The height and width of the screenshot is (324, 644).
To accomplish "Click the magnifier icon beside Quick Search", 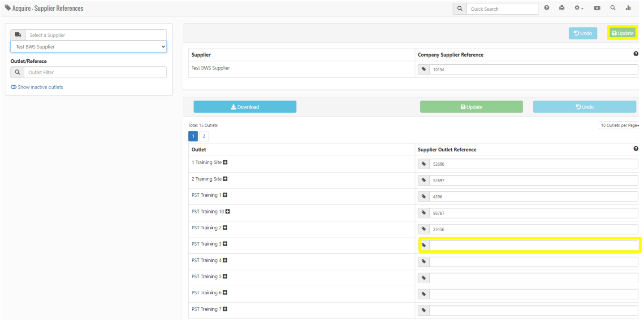I will coord(459,9).
